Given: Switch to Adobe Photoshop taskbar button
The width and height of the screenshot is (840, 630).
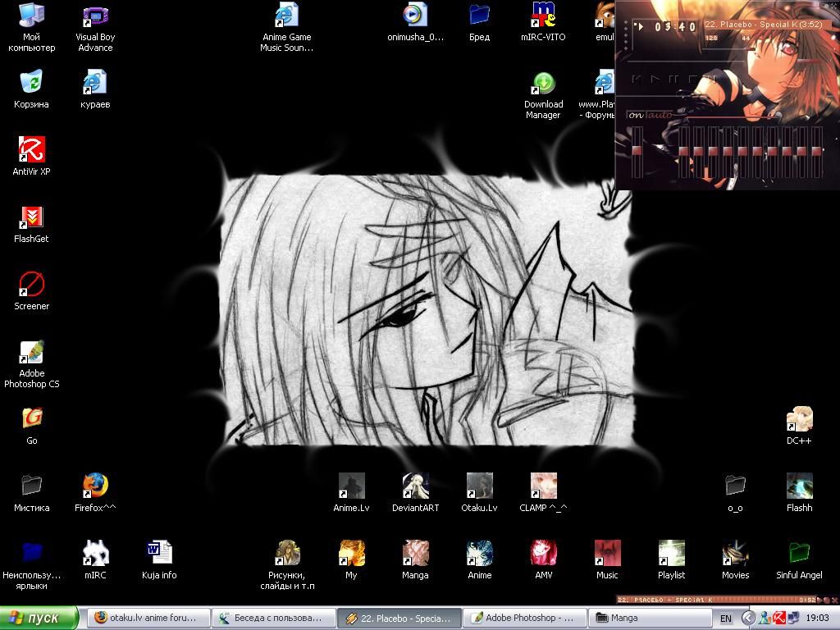Looking at the screenshot, I should [523, 618].
